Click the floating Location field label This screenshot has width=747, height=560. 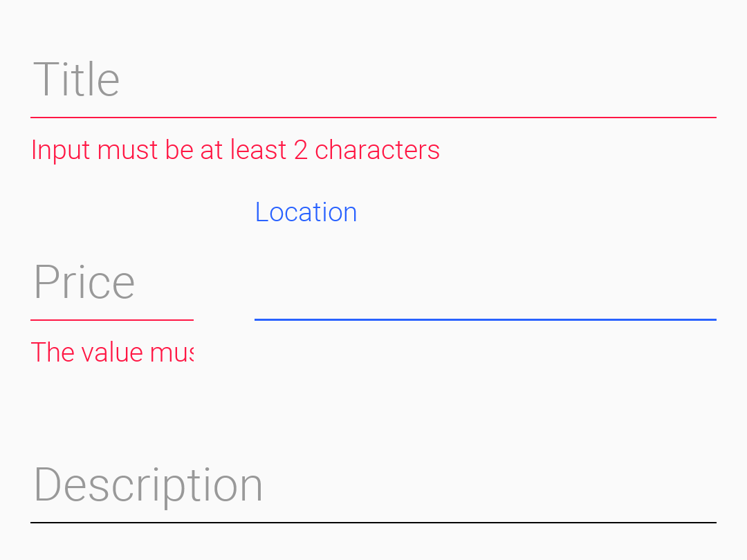tap(306, 212)
